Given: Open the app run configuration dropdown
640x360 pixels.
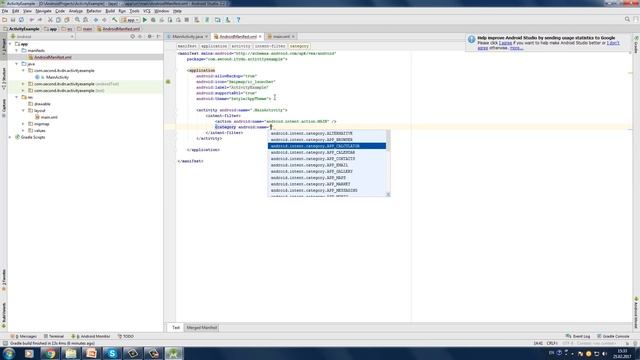Looking at the screenshot, I should click(130, 20).
